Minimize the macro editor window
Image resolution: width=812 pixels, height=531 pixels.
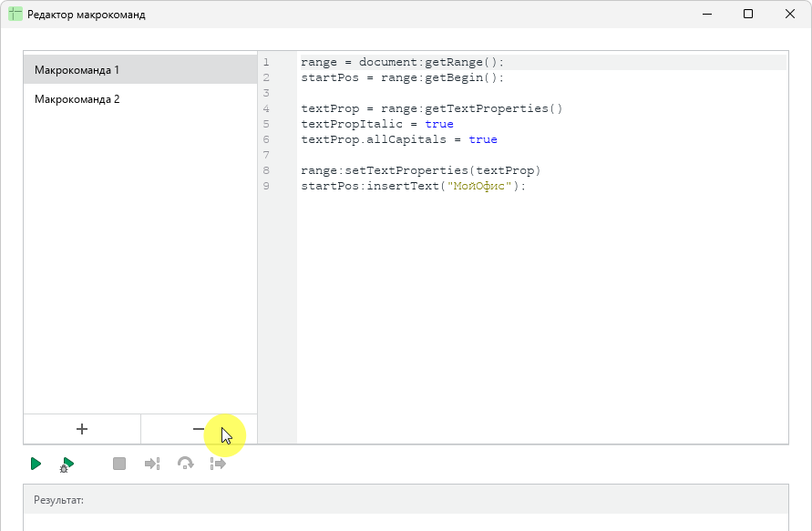[x=707, y=14]
